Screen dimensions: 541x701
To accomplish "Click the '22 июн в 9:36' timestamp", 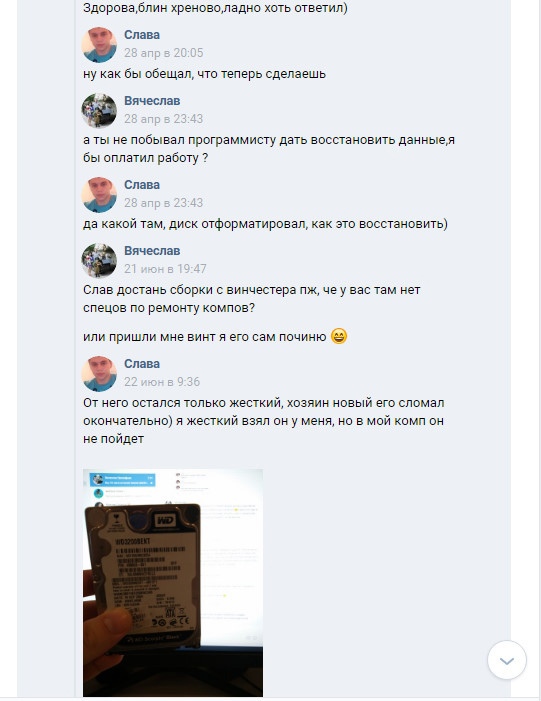I will coord(162,382).
